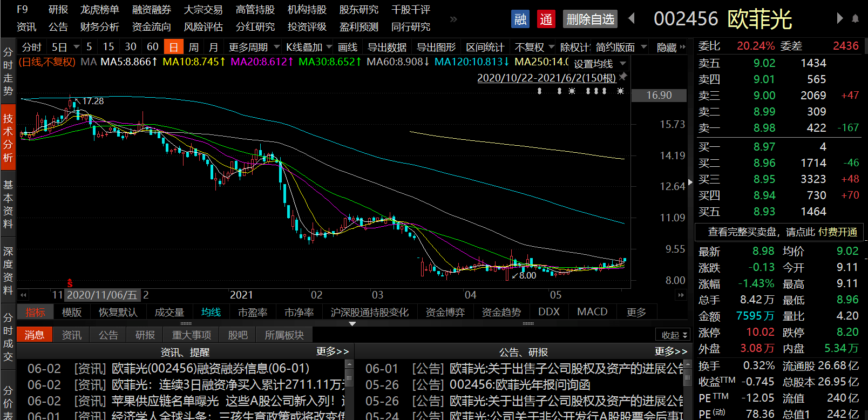Switch to daily K-line 日 period
Viewport: 868px width, 420px height.
pyautogui.click(x=174, y=47)
